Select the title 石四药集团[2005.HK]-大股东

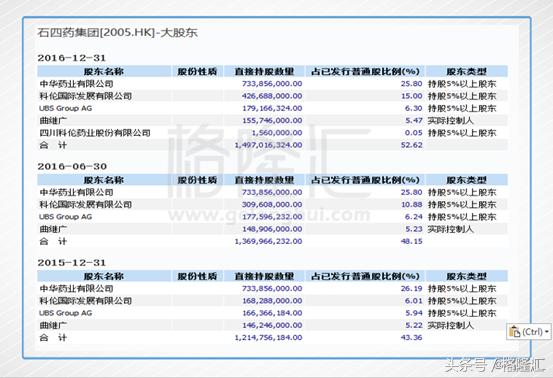[x=117, y=33]
